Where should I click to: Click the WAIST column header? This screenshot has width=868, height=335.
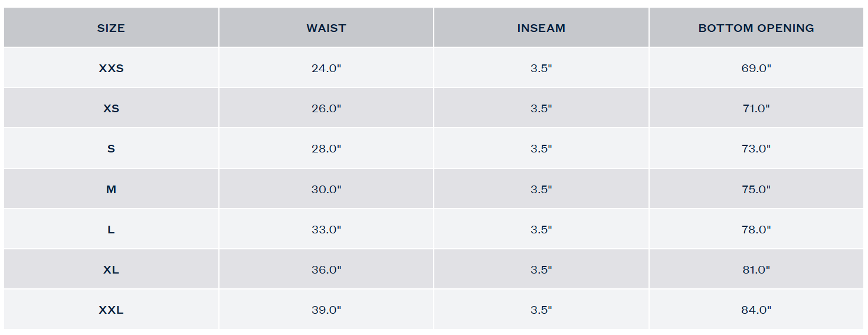tap(326, 28)
